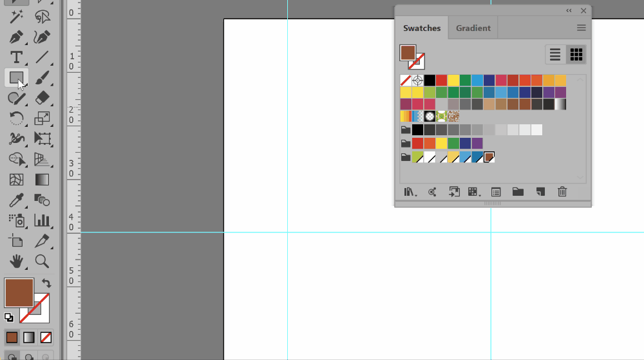The image size is (644, 360).
Task: Select the Shape Builder tool
Action: (17, 159)
